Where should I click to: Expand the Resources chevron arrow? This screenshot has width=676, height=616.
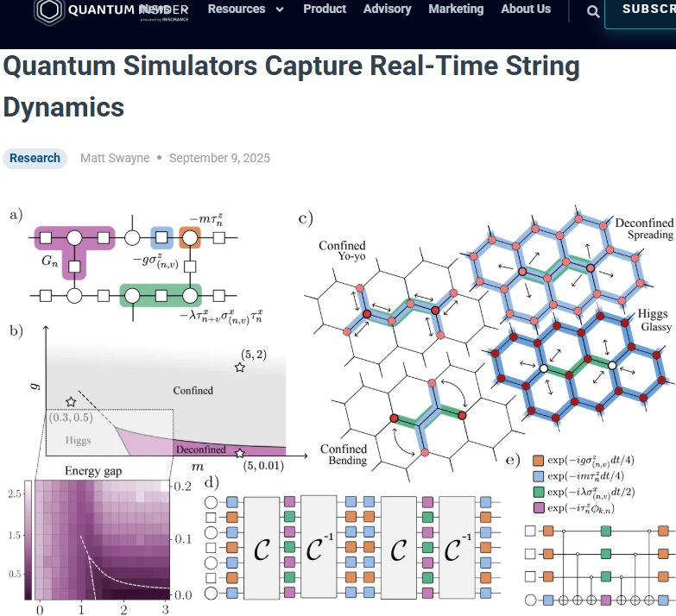[x=279, y=9]
